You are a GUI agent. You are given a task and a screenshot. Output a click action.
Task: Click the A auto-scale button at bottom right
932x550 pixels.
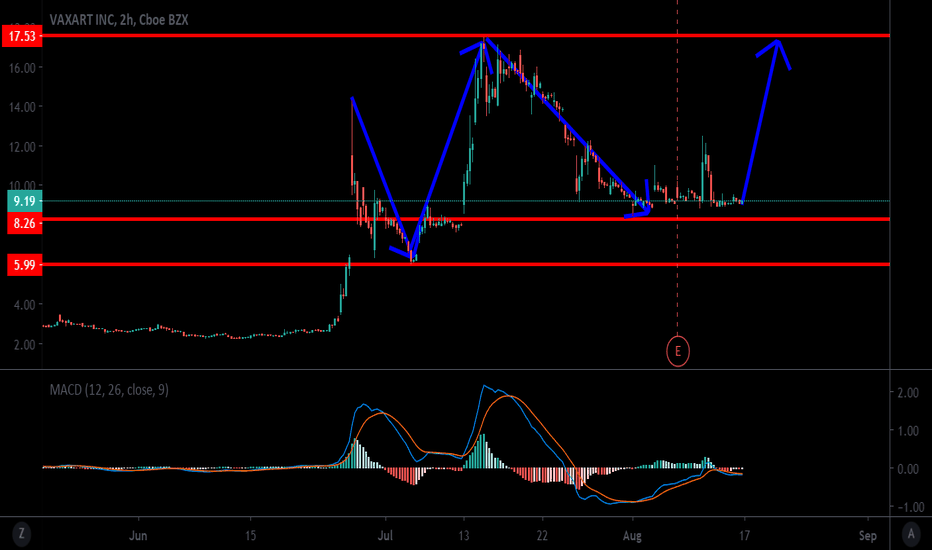(x=911, y=533)
